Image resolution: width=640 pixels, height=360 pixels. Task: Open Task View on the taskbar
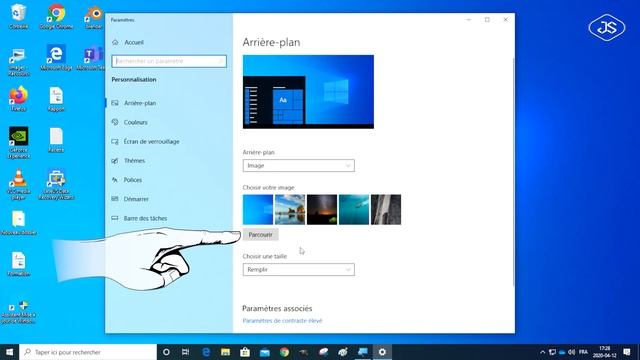tap(185, 352)
